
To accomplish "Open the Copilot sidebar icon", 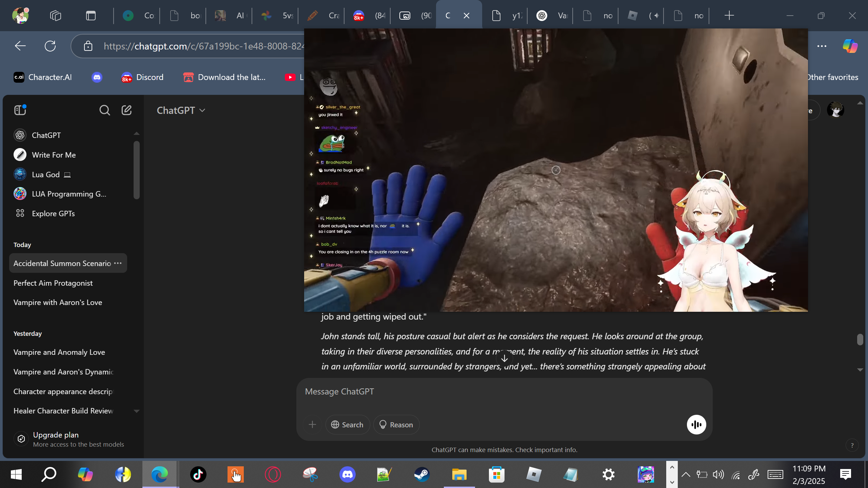I will pos(850,46).
